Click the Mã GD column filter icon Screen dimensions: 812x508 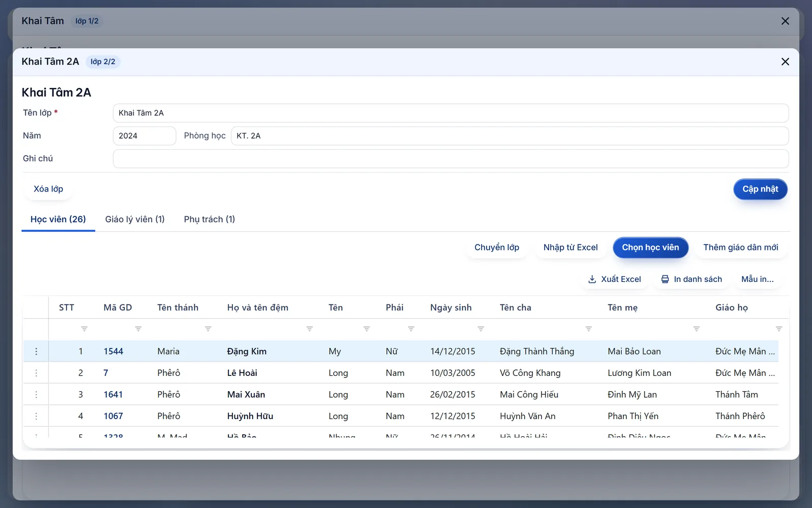pyautogui.click(x=138, y=329)
